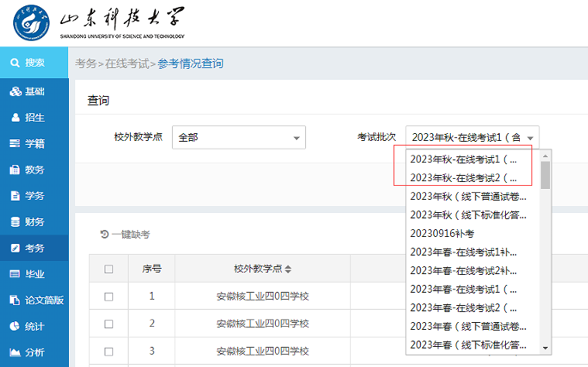Open the 毕业 graduation sidebar icon
Screen dimensions: 588x367
point(15,274)
